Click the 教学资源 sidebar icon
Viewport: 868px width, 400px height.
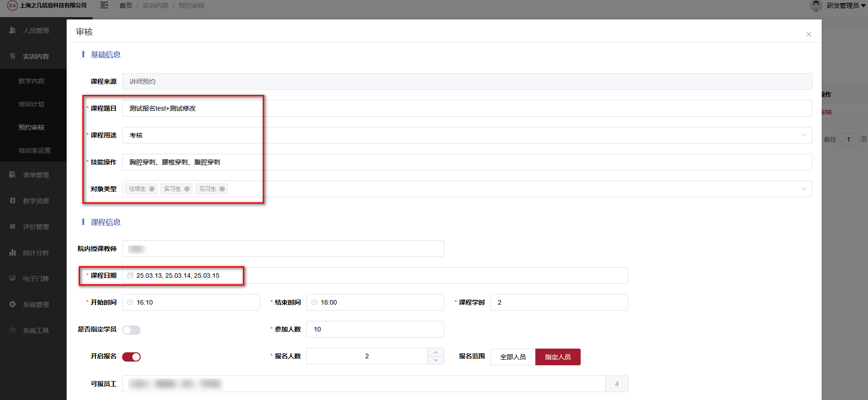tap(12, 200)
